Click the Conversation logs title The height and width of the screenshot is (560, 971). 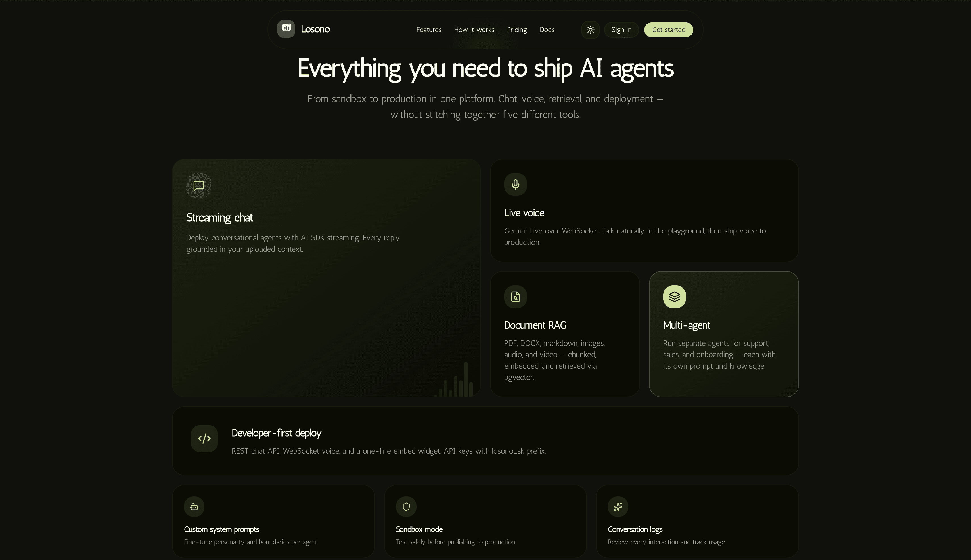point(635,529)
